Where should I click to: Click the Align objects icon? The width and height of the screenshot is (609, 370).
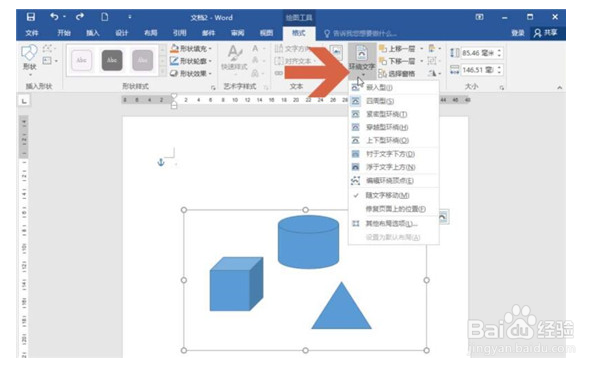click(432, 49)
